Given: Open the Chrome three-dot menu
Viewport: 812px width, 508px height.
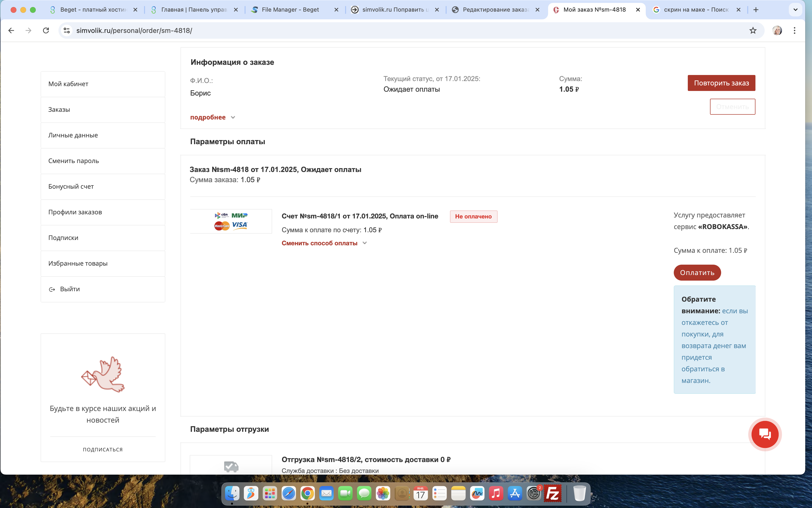Looking at the screenshot, I should (x=795, y=30).
